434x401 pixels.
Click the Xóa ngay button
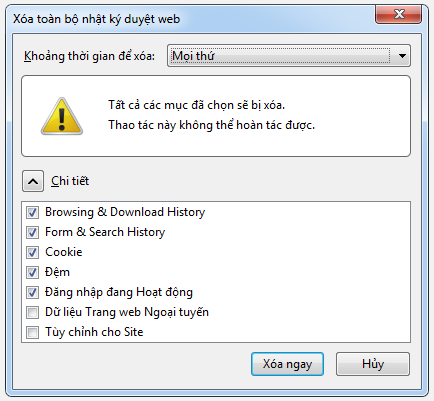[x=287, y=364]
